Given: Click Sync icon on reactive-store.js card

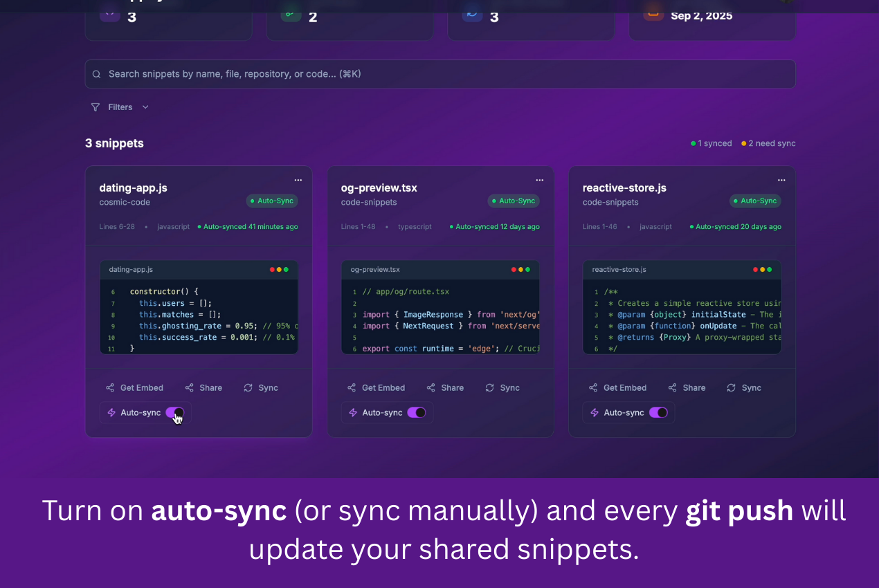Looking at the screenshot, I should (x=731, y=388).
